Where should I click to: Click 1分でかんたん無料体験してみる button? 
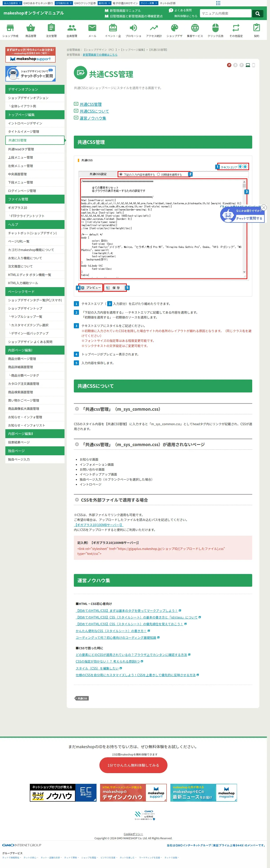pos(133,766)
